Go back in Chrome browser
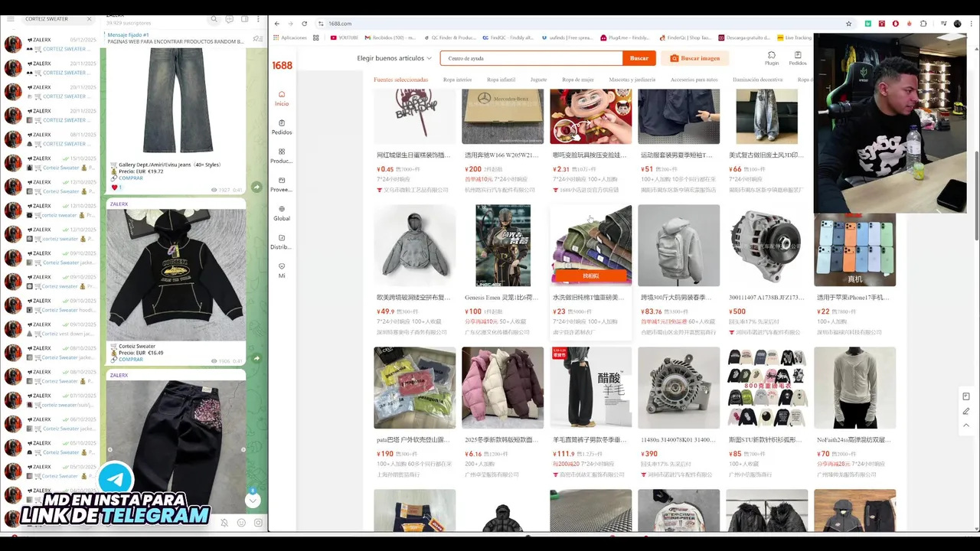The image size is (980, 551). pyautogui.click(x=277, y=24)
